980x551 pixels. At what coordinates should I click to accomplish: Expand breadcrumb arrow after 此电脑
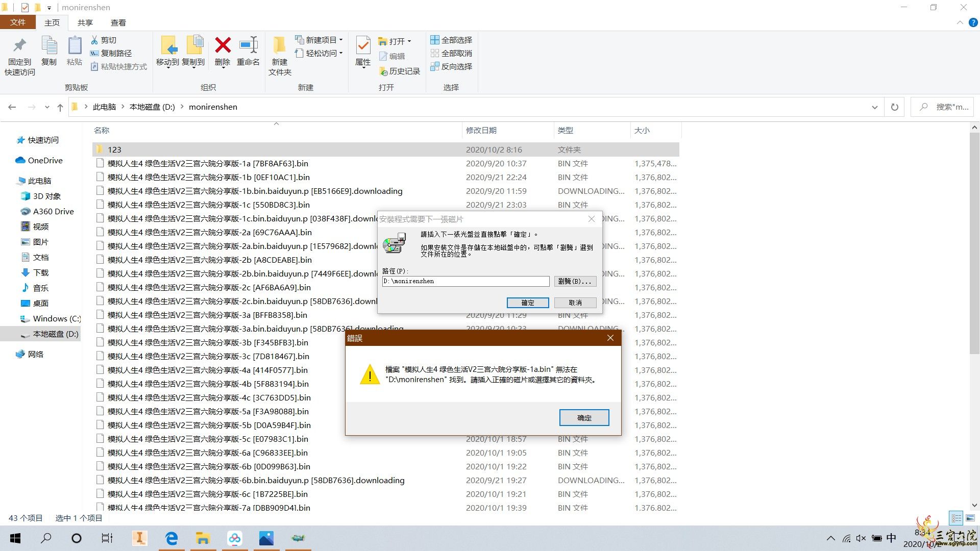click(x=122, y=107)
